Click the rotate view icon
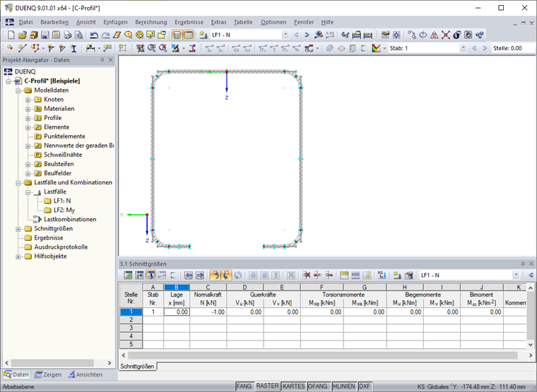The image size is (537, 392). [x=423, y=35]
